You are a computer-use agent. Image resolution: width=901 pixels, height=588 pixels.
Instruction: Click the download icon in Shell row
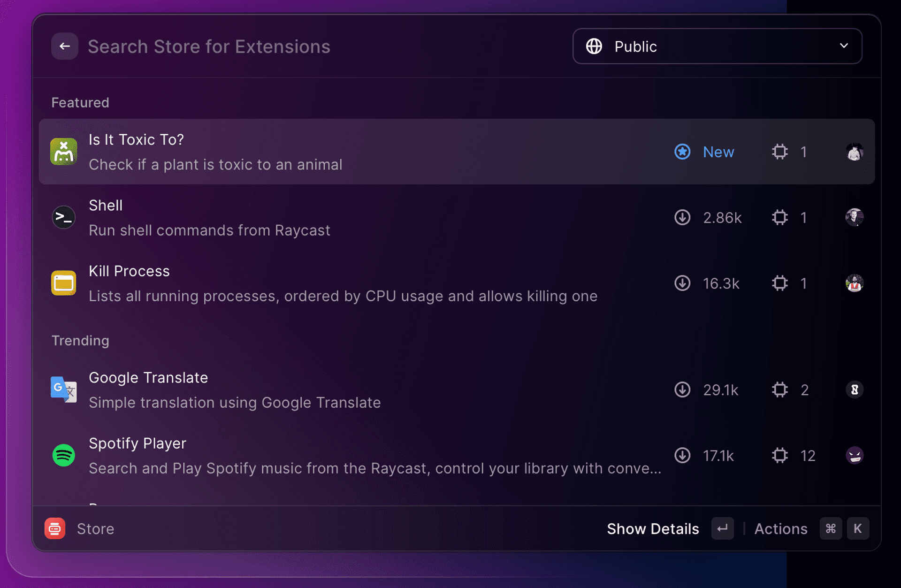click(682, 217)
